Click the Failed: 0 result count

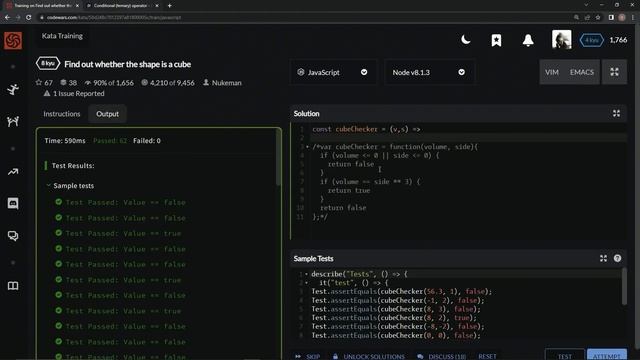pyautogui.click(x=147, y=141)
